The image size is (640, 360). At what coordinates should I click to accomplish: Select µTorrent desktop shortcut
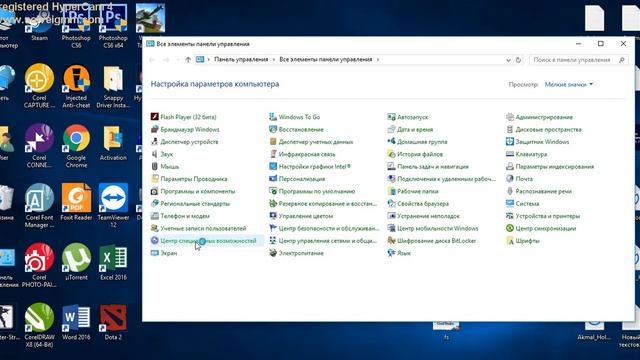[x=76, y=262]
